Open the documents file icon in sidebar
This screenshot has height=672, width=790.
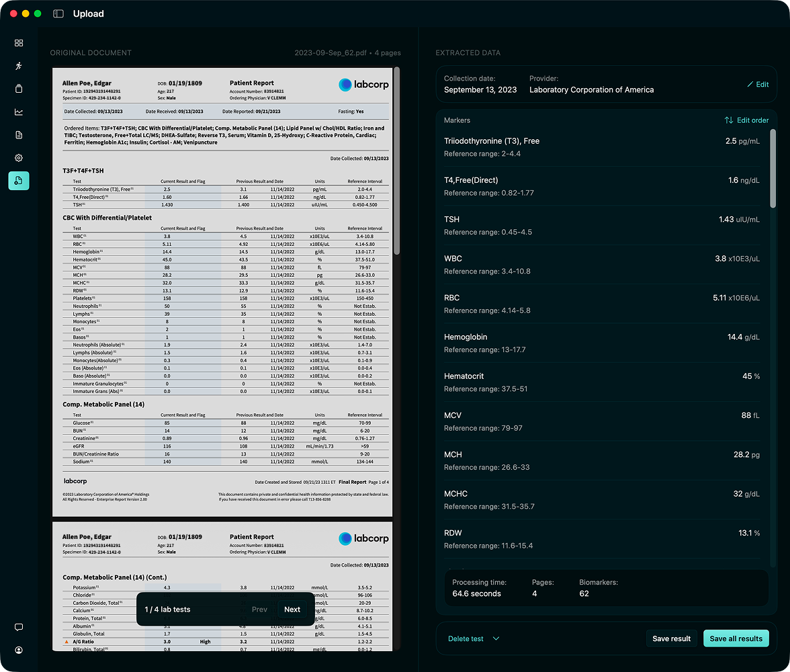[x=19, y=134]
